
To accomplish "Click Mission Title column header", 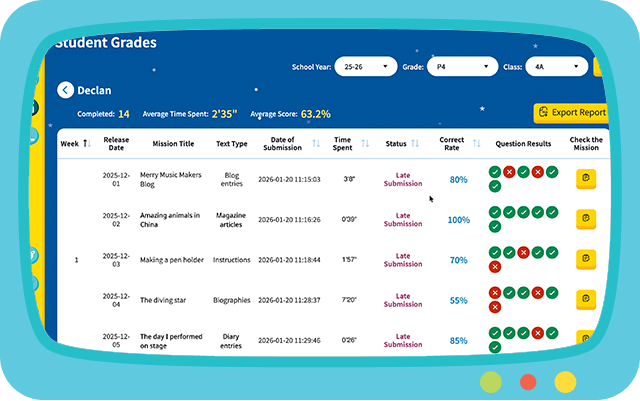I will tap(173, 144).
